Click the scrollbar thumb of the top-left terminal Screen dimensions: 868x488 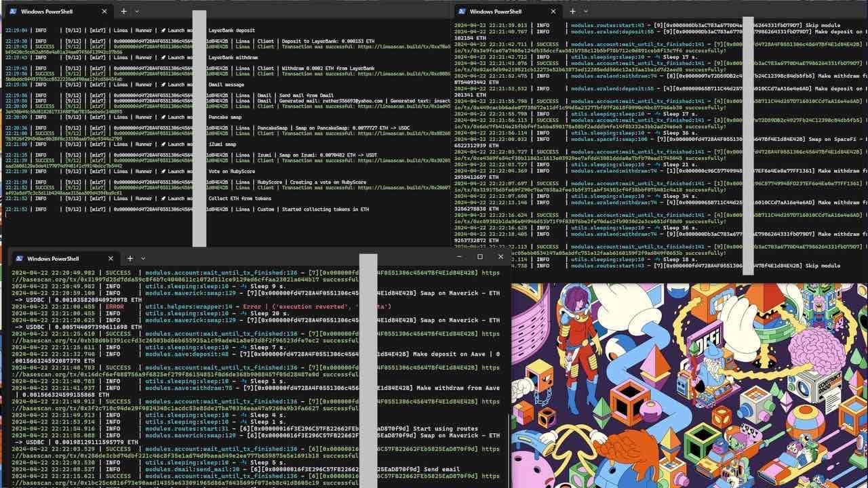[197, 129]
